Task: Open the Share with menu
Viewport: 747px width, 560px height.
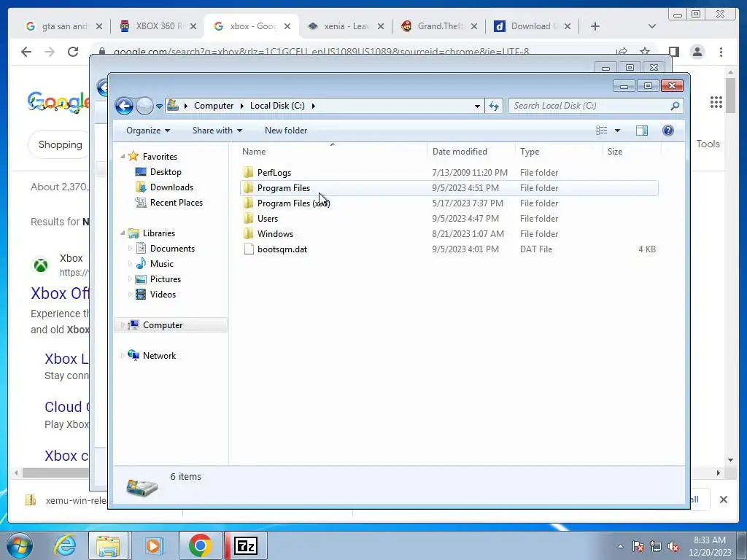Action: click(x=217, y=131)
